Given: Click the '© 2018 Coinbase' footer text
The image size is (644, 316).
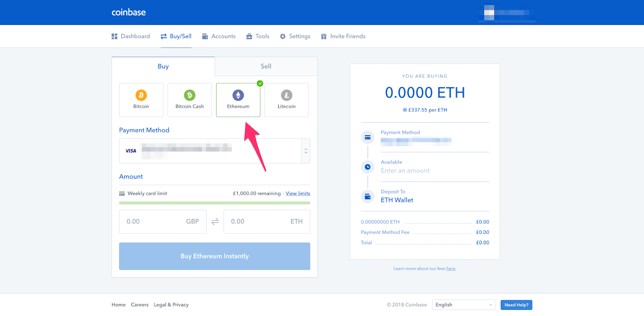Looking at the screenshot, I should tap(407, 305).
